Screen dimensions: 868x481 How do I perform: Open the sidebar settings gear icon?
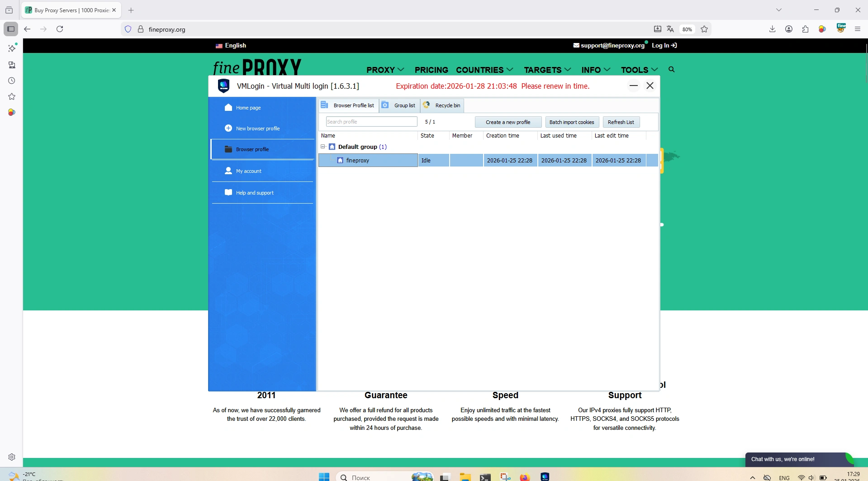click(12, 457)
